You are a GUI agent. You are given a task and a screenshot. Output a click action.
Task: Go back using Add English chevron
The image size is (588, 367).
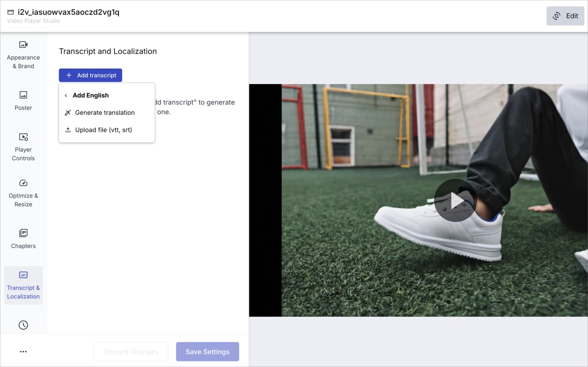pos(66,95)
